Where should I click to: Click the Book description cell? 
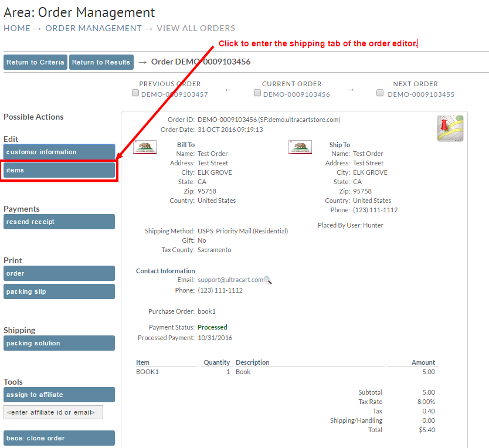point(243,372)
